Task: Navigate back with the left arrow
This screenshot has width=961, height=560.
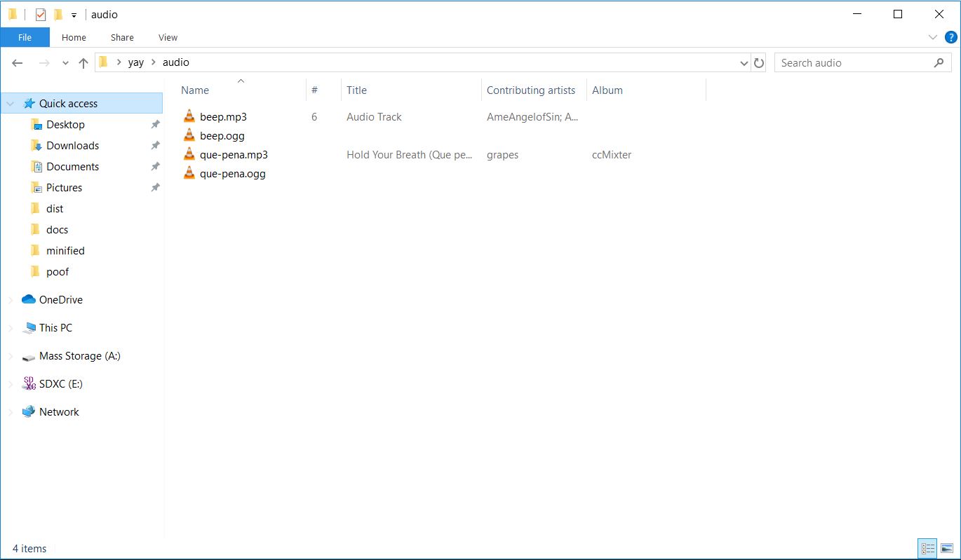Action: 18,63
